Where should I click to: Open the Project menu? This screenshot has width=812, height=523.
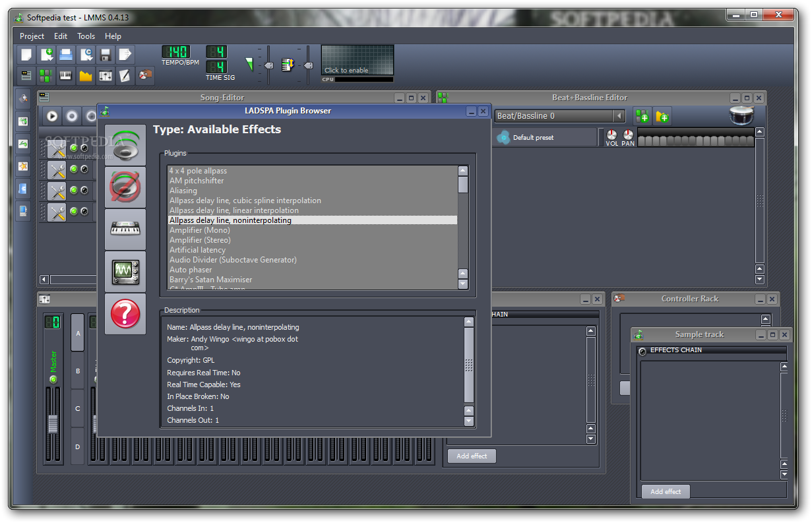pyautogui.click(x=32, y=36)
